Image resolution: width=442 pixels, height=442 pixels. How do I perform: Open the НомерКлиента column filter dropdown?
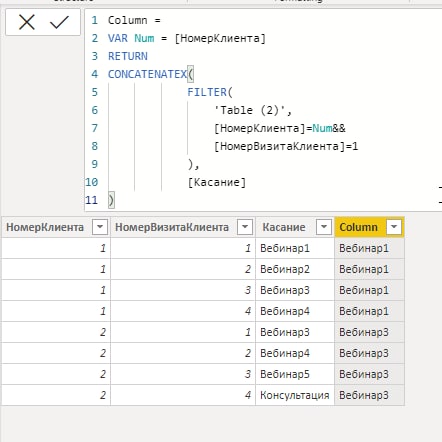[x=100, y=227]
